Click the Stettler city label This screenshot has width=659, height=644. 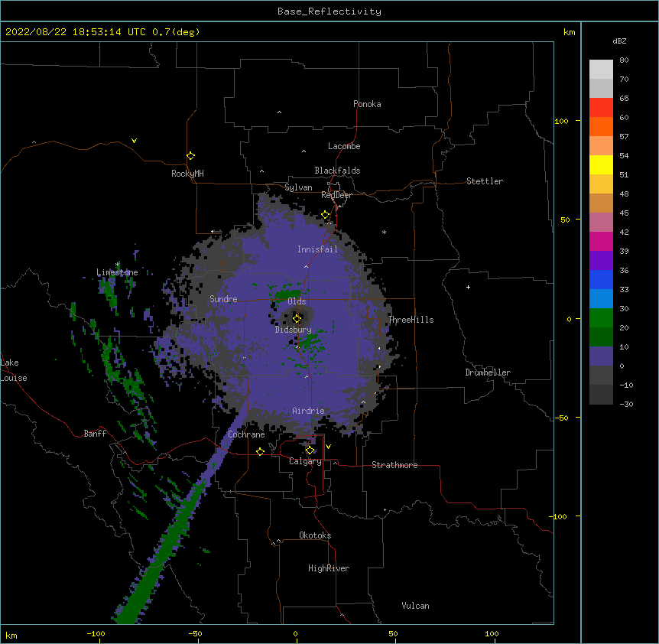tap(485, 181)
